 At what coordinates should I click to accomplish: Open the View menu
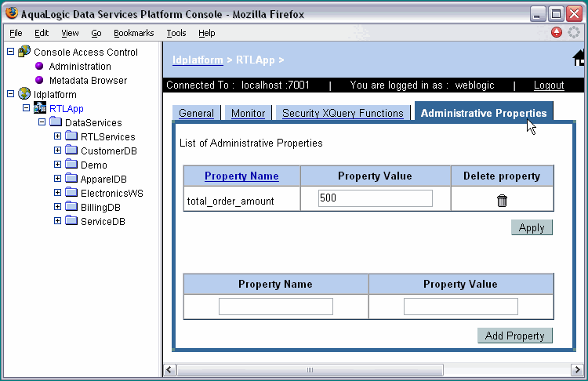pos(70,33)
